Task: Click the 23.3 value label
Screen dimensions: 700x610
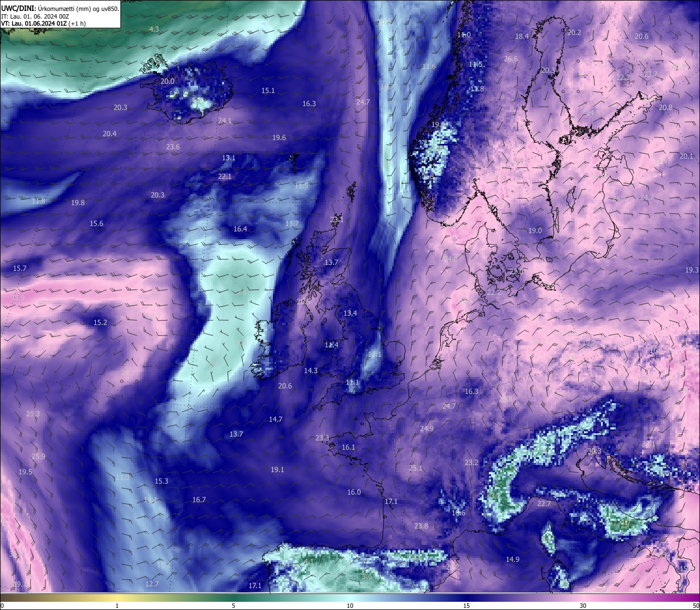Action: tap(323, 438)
